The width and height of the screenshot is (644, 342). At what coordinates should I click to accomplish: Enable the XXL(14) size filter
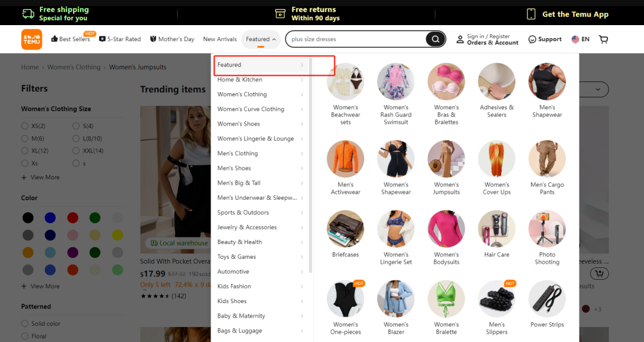click(76, 151)
